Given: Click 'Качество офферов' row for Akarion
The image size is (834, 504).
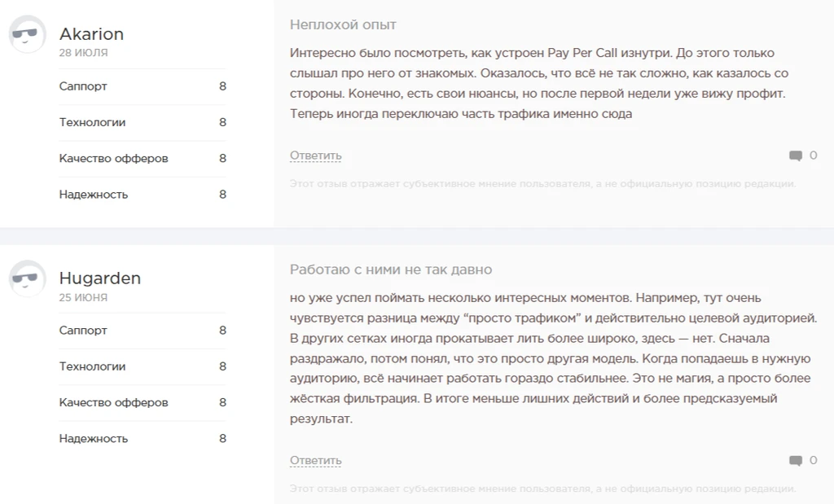Looking at the screenshot, I should (x=143, y=159).
